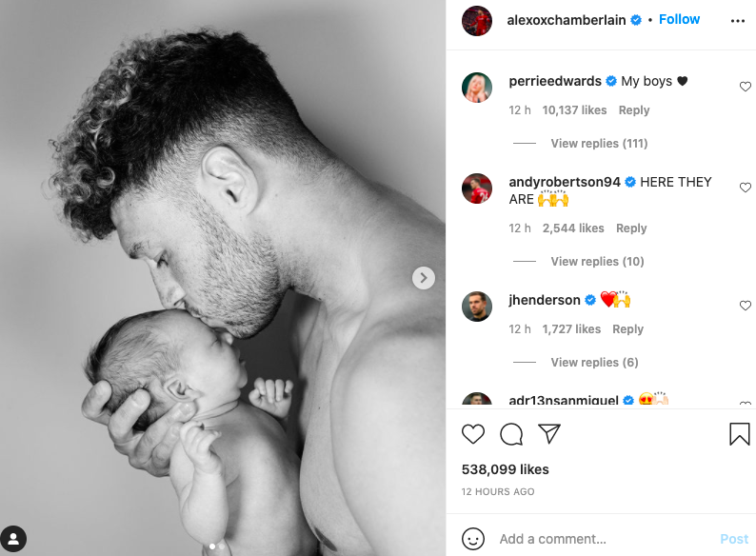Like the post with the heart icon
The image size is (756, 556).
[x=473, y=434]
